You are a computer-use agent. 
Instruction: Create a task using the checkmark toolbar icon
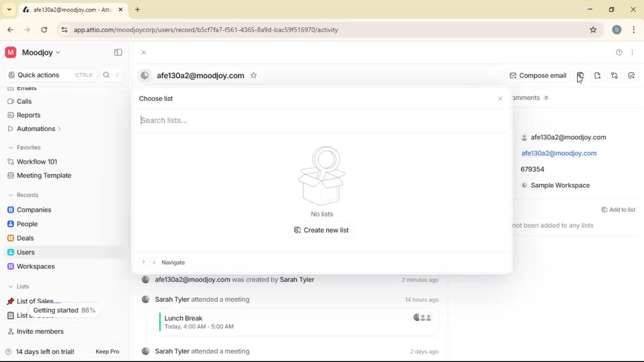pyautogui.click(x=632, y=75)
